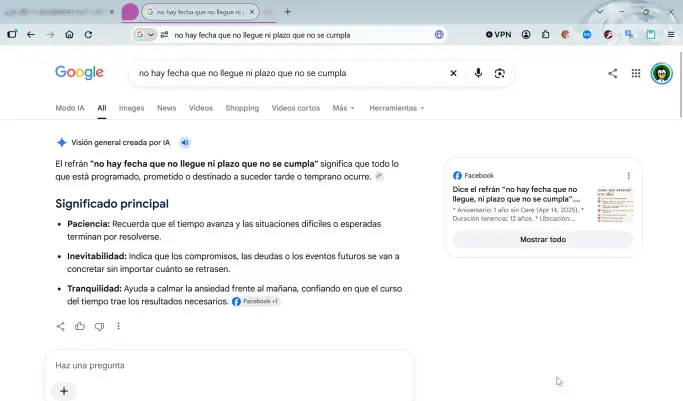Image resolution: width=683 pixels, height=401 pixels.
Task: Play AI overview audio with speaker icon
Action: [x=185, y=142]
